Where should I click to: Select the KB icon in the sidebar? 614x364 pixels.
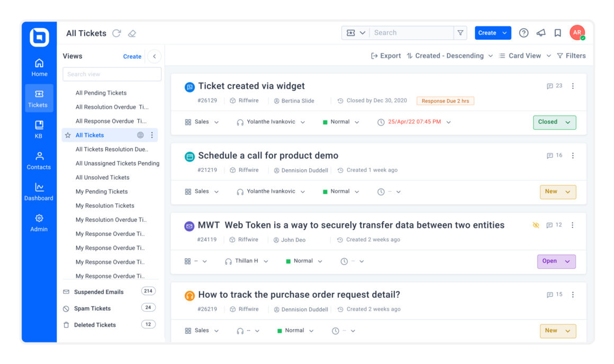click(38, 129)
